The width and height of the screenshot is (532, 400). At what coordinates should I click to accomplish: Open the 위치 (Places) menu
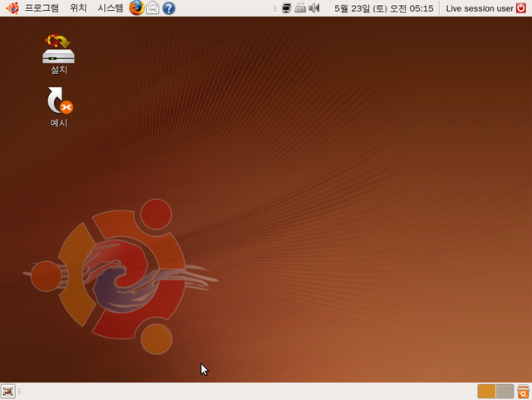pyautogui.click(x=78, y=8)
